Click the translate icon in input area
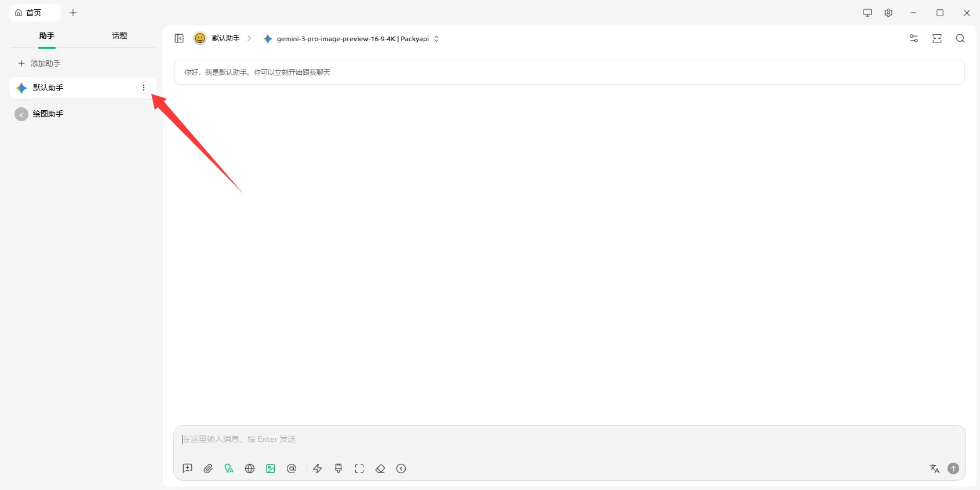This screenshot has width=980, height=490. [x=934, y=469]
